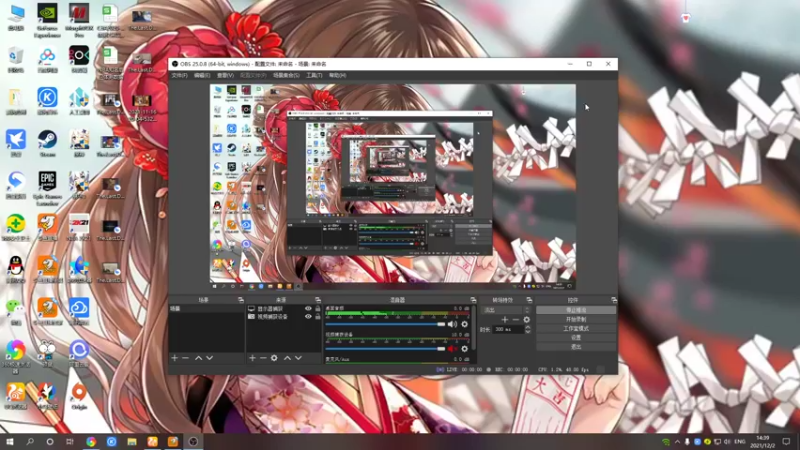Move the scene up in the Scenes panel
The width and height of the screenshot is (800, 450).
tap(198, 358)
